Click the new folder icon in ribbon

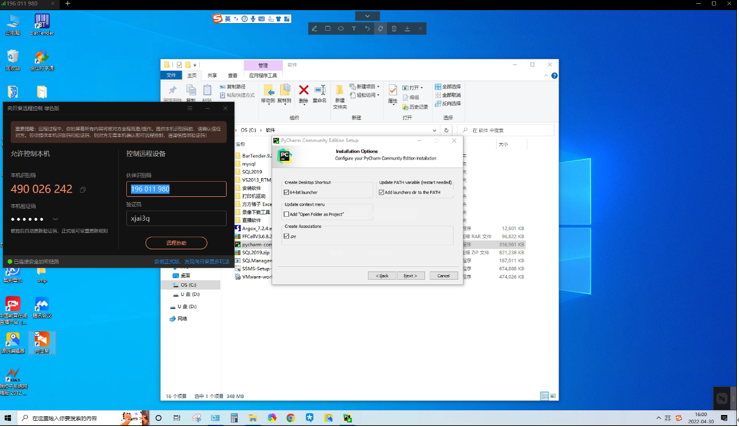point(339,90)
